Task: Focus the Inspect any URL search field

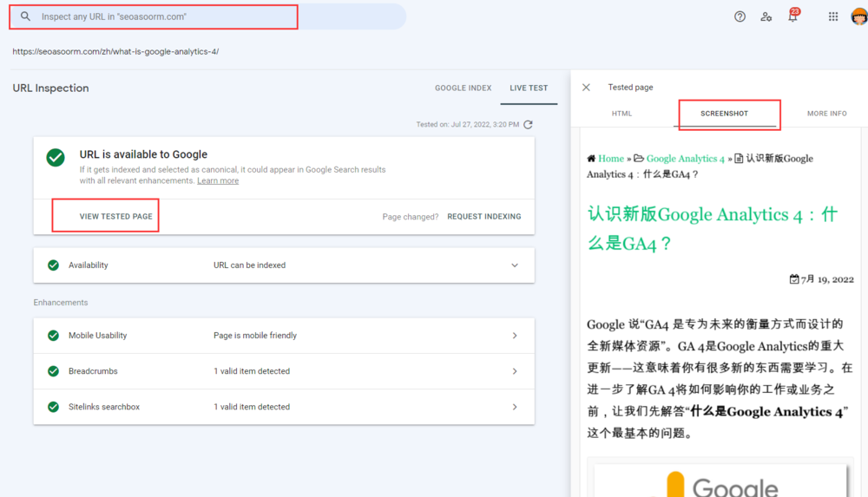Action: click(208, 16)
